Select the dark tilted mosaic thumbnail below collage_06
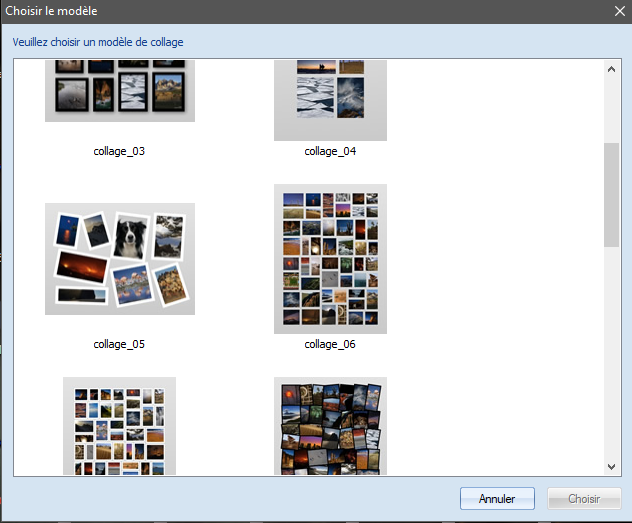Screen dimensions: 632x523 330,426
